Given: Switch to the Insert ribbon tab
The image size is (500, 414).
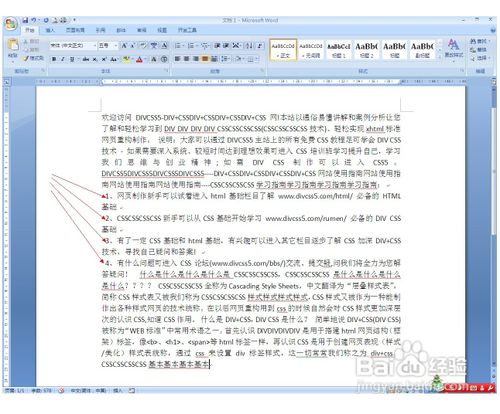Looking at the screenshot, I should 50,30.
